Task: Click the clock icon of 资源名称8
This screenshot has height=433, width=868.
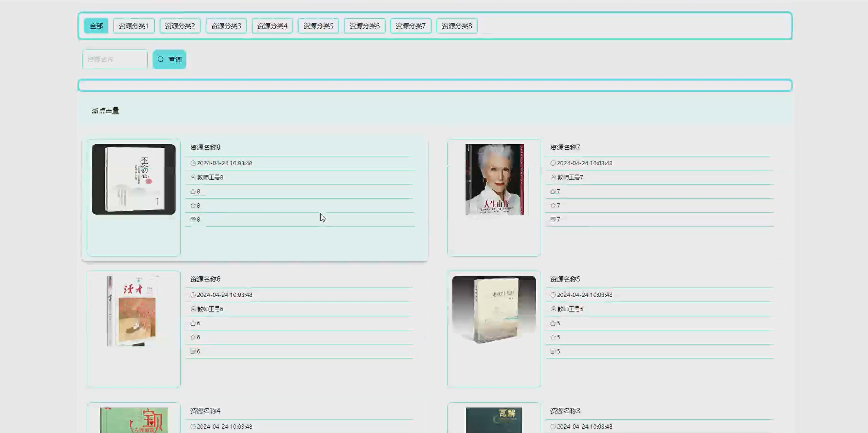Action: pos(193,163)
